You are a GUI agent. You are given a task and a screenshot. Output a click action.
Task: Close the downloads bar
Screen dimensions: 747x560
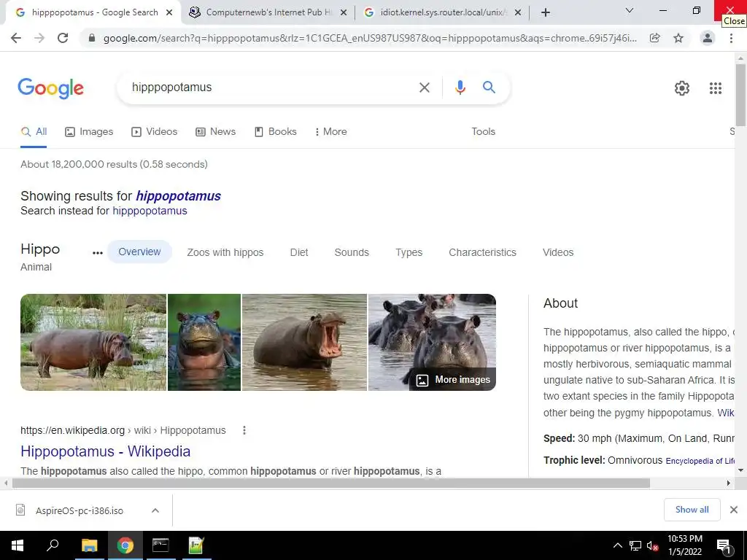point(734,510)
